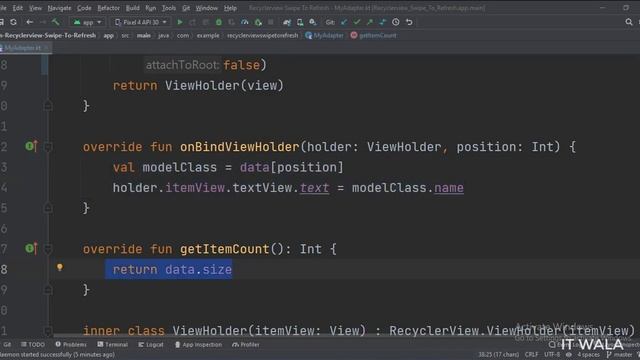Click the selected 'return data.size' line

pos(169,269)
